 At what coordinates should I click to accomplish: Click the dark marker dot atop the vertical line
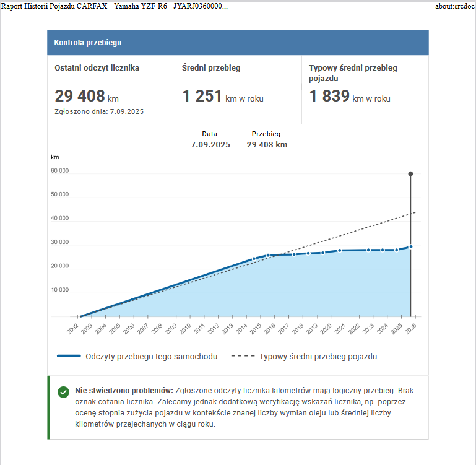click(x=410, y=174)
